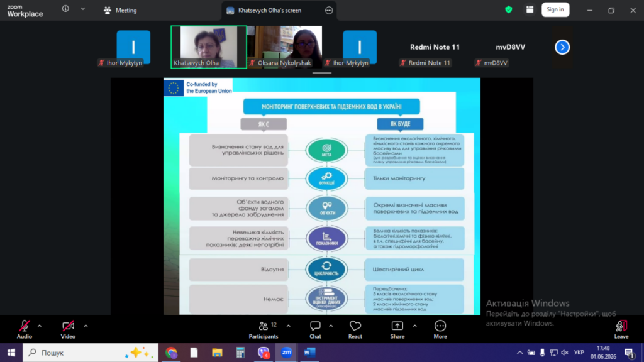Click the Sign in button

(x=555, y=9)
